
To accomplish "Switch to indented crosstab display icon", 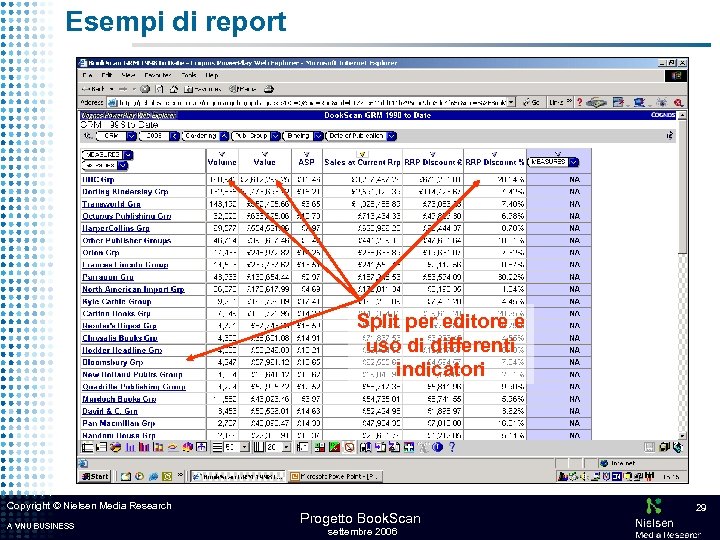I will coord(101,447).
